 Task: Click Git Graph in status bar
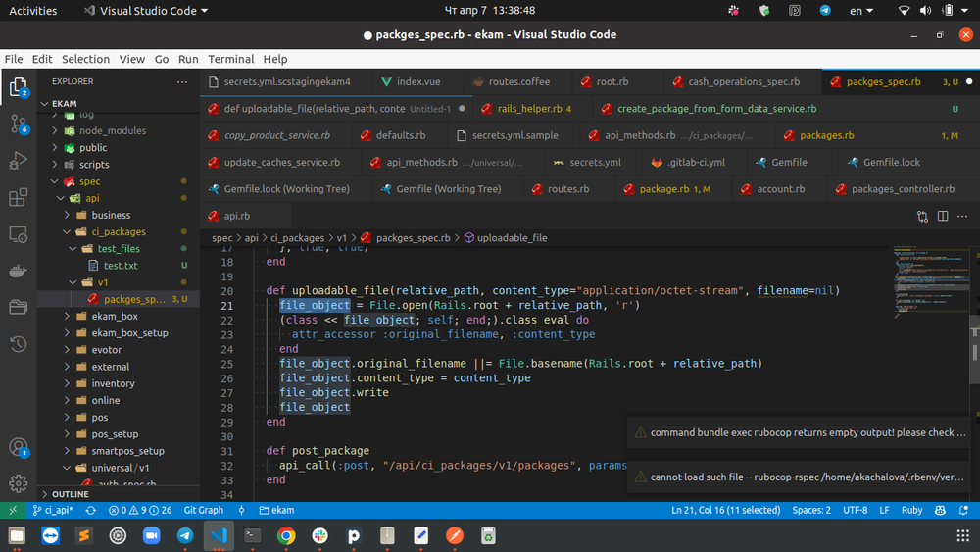[204, 510]
